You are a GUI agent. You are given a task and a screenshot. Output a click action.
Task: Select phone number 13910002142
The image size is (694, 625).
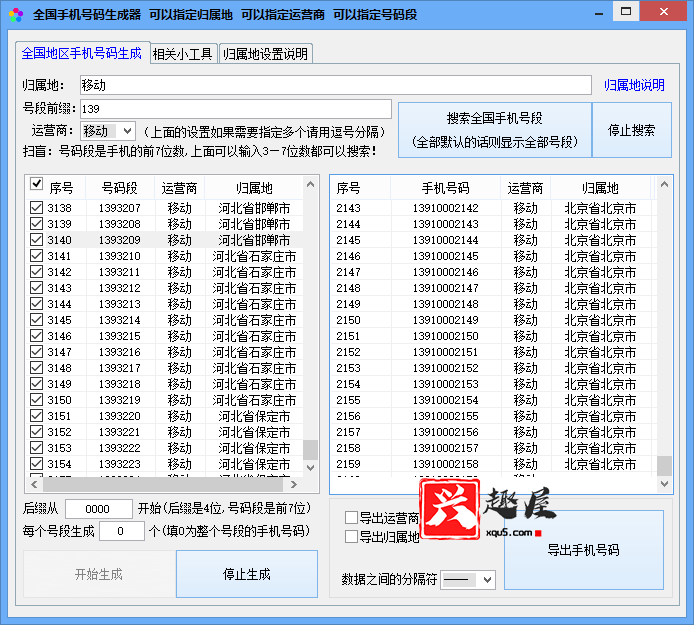click(x=445, y=208)
